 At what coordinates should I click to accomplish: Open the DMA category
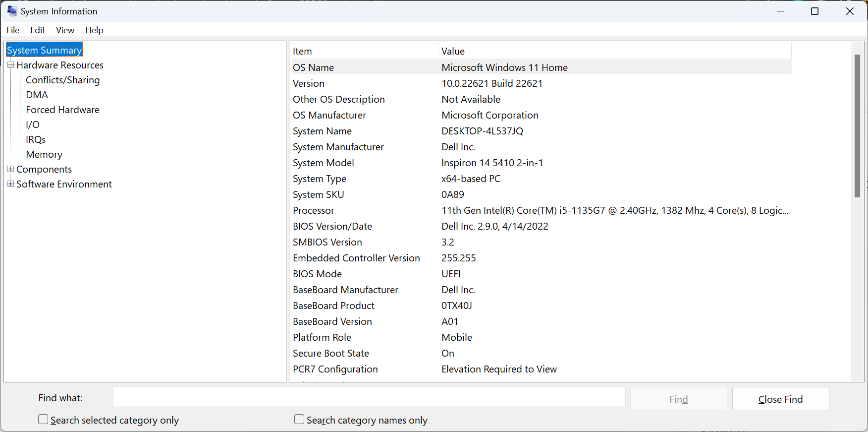pyautogui.click(x=37, y=95)
